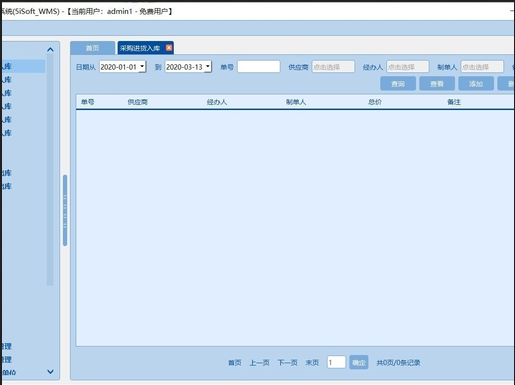515x385 pixels.
Task: Click the 制单人 column header
Action: coord(296,102)
